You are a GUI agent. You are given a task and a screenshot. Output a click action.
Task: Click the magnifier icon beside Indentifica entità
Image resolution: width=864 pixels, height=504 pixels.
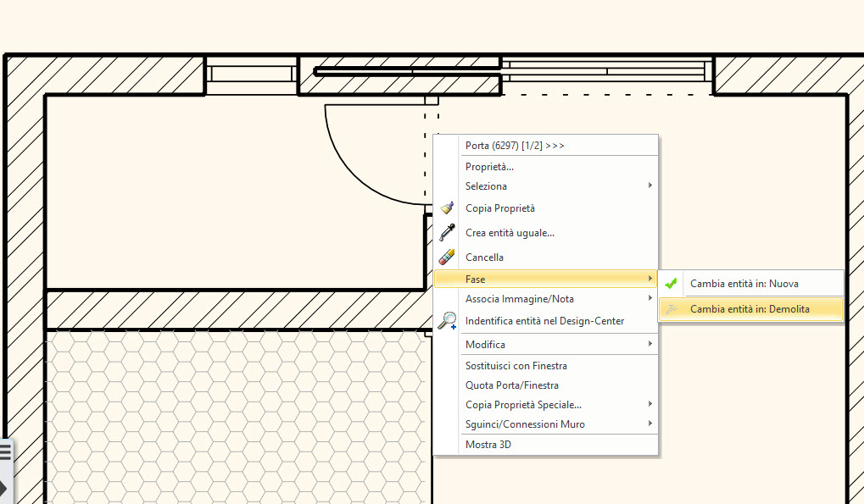(x=447, y=321)
